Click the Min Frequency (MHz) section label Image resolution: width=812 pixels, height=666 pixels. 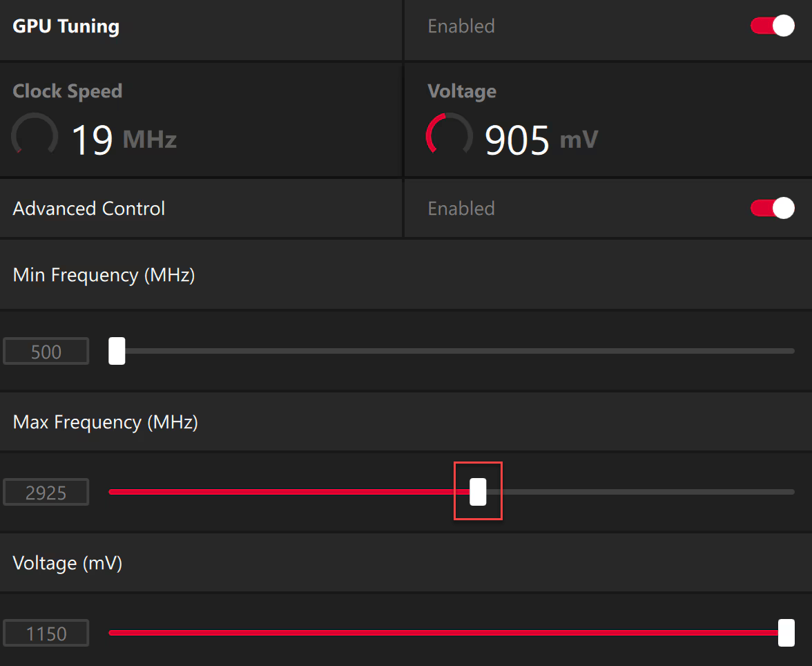(x=104, y=275)
